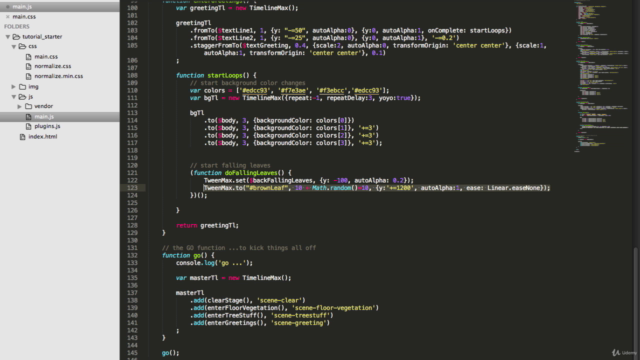640x360 pixels.
Task: Click the file icon next to plugins.js
Action: pos(29,127)
